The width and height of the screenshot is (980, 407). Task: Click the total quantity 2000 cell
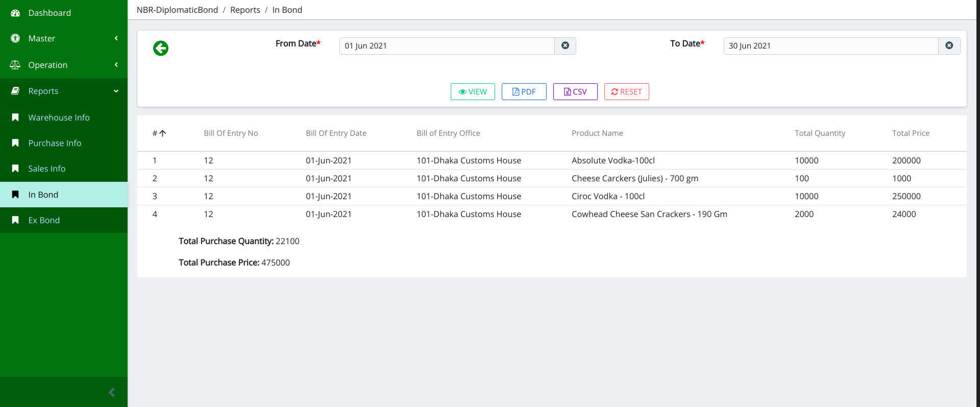[x=804, y=214]
